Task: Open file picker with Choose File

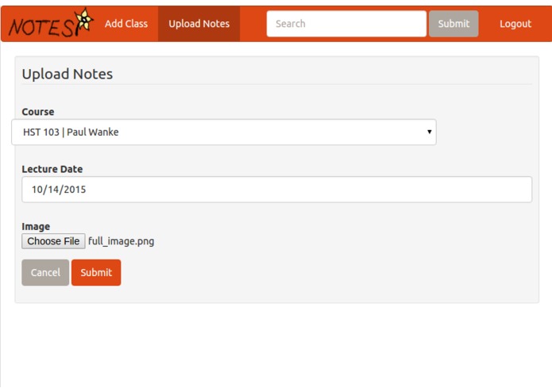Action: [x=53, y=241]
